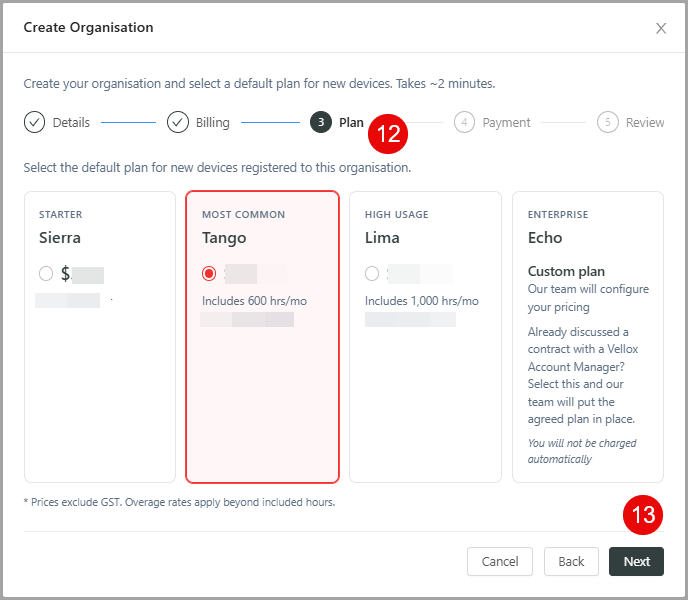
Task: Click the MOST COMMON label
Action: (243, 215)
